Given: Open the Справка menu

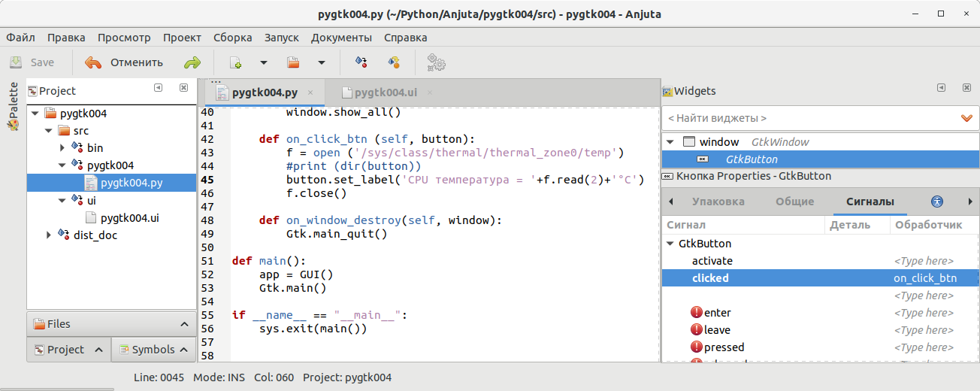Looking at the screenshot, I should coord(406,38).
